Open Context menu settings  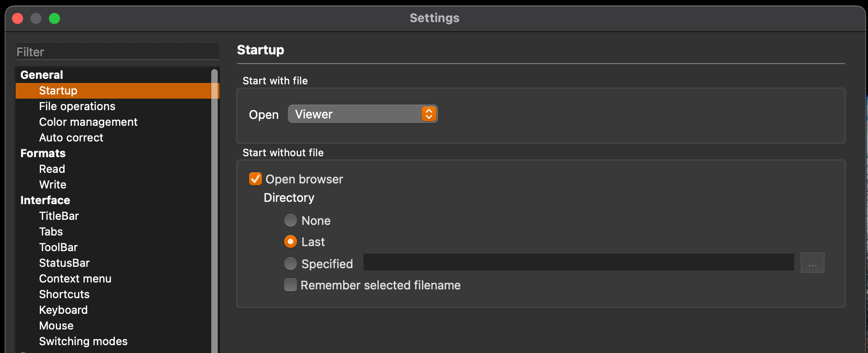click(75, 279)
